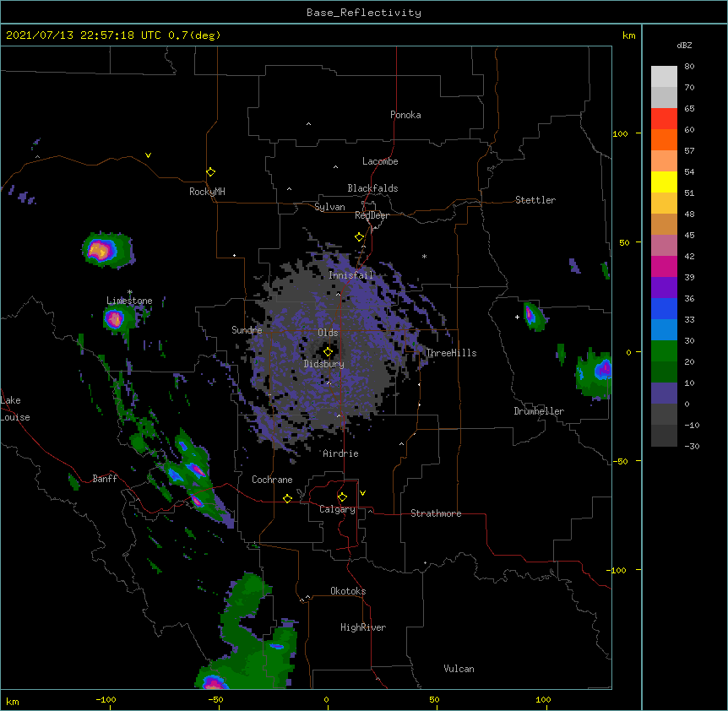
Task: Click the Limestone label
Action: coord(129,301)
